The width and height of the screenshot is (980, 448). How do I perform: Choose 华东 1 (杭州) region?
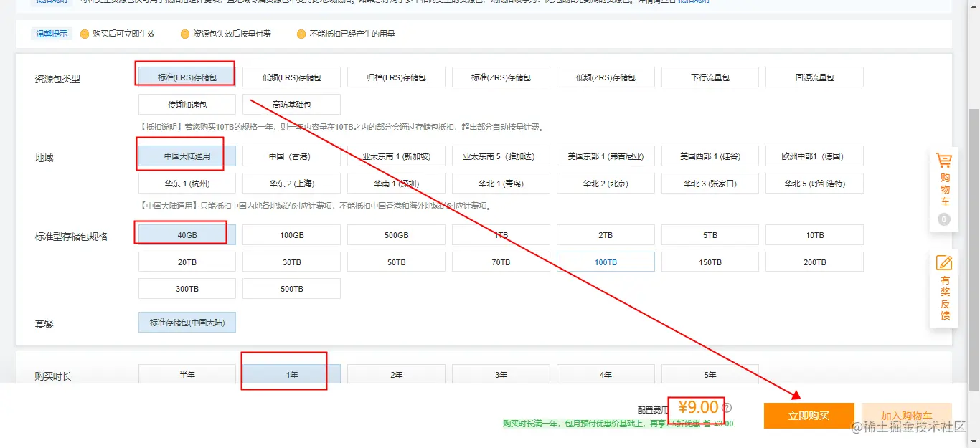click(187, 184)
